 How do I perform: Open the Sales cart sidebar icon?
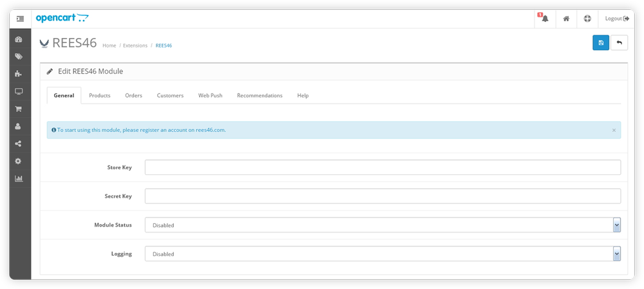(19, 109)
